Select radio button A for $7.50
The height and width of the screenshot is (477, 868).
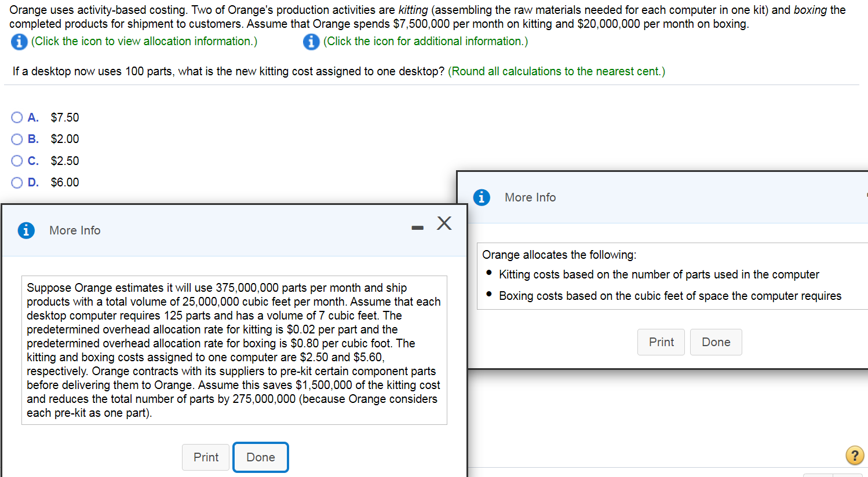pos(17,117)
